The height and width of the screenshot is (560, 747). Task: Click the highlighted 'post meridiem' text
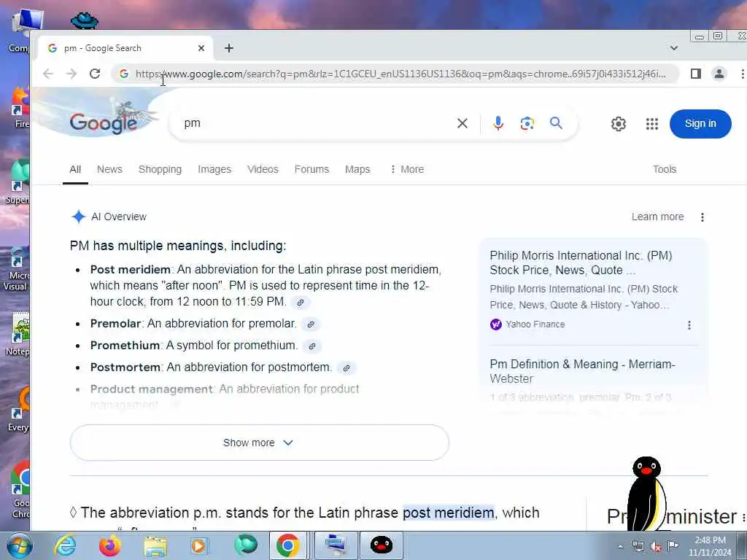(449, 513)
